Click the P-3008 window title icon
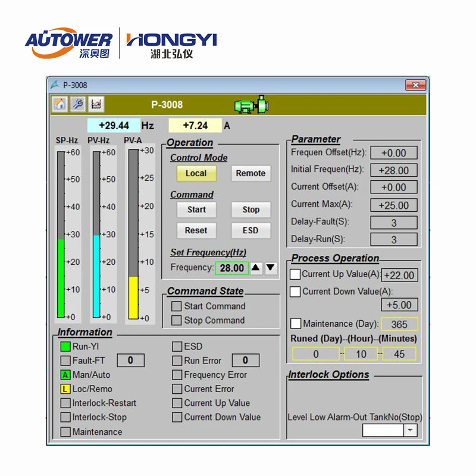Viewport: 476px width, 476px height. pos(55,84)
